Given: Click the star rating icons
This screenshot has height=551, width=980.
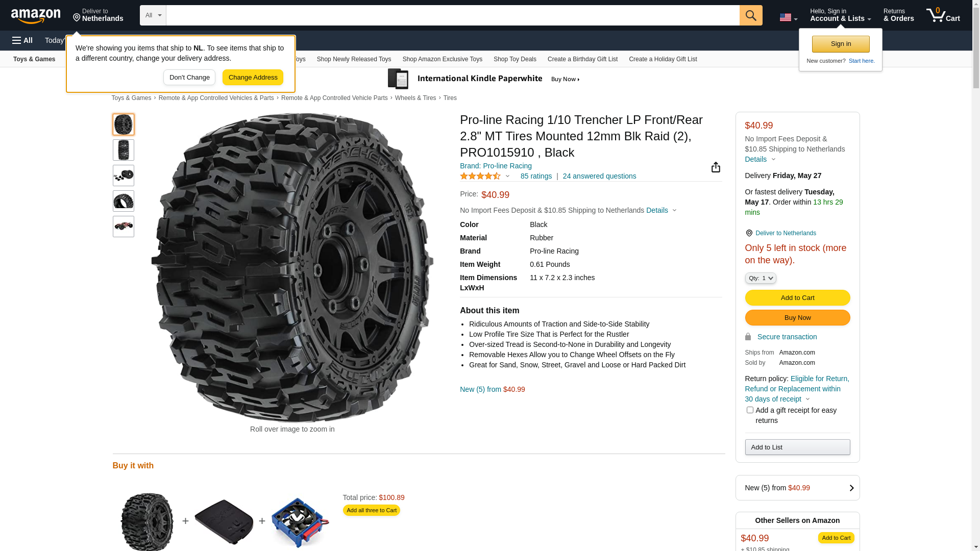Looking at the screenshot, I should tap(480, 176).
